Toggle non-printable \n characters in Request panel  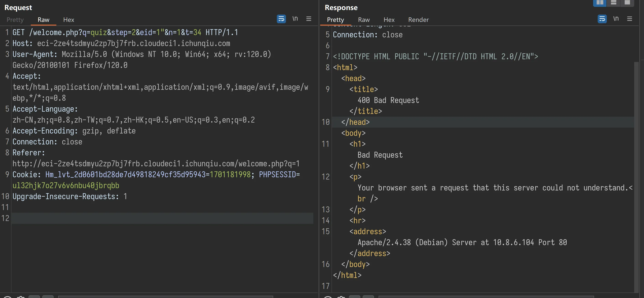click(295, 19)
